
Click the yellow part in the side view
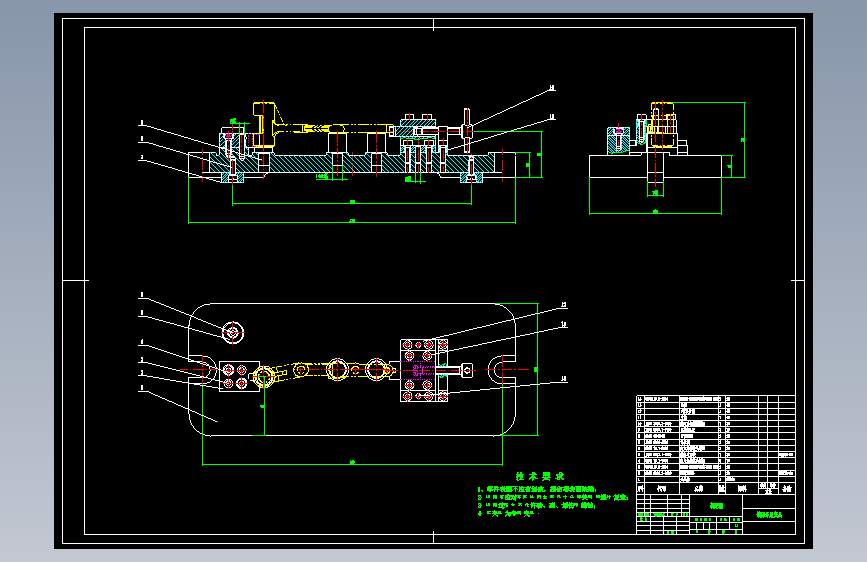point(662,125)
